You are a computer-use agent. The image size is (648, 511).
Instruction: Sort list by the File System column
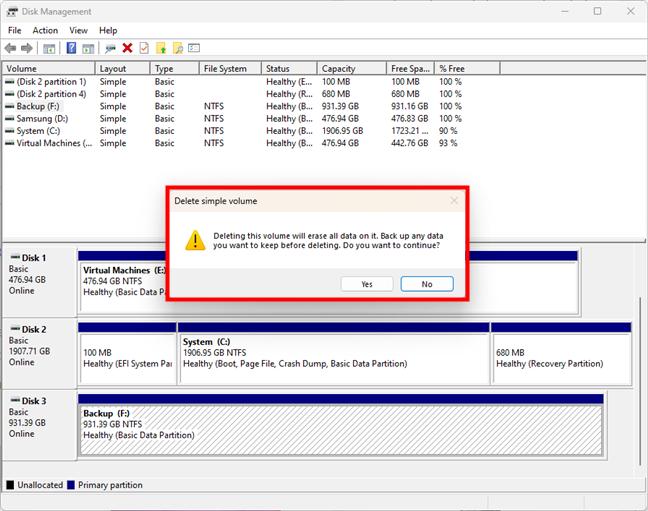(225, 69)
